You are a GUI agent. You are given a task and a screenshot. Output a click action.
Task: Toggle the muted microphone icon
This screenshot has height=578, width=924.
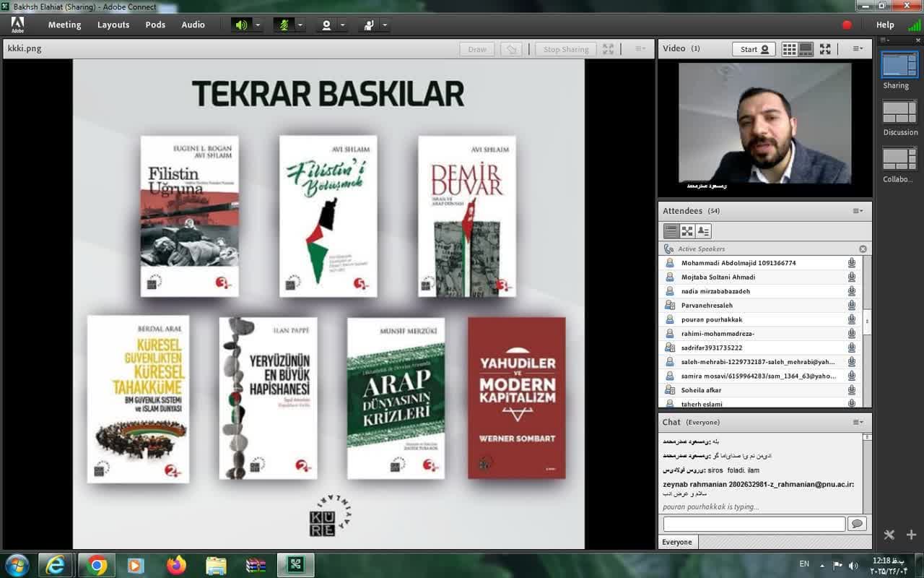coord(284,25)
